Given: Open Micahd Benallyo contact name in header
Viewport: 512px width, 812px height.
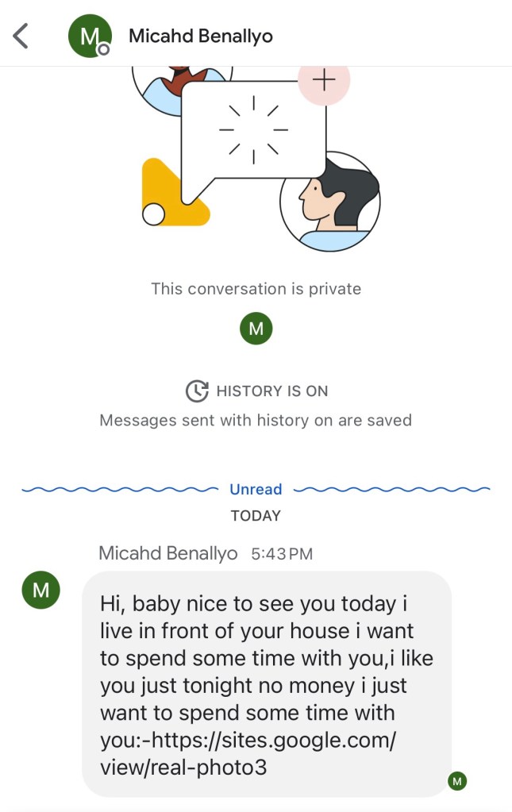Looking at the screenshot, I should (201, 36).
